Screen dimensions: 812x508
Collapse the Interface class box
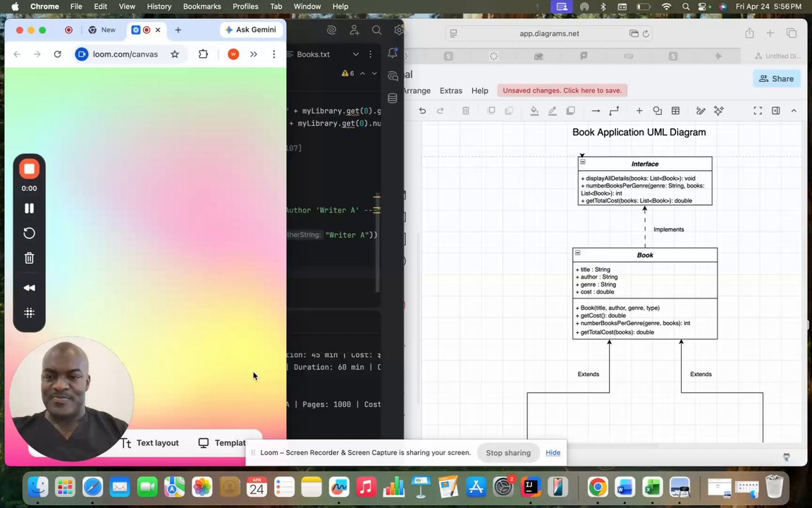click(x=583, y=162)
